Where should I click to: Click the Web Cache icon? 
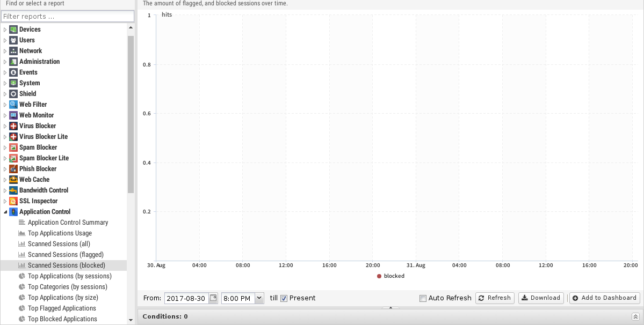tap(13, 180)
